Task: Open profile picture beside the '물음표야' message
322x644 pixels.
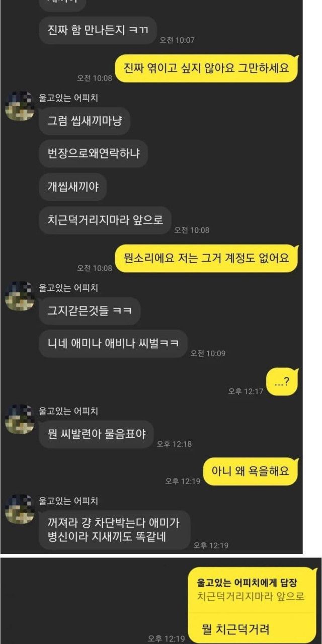Action: coord(20,419)
